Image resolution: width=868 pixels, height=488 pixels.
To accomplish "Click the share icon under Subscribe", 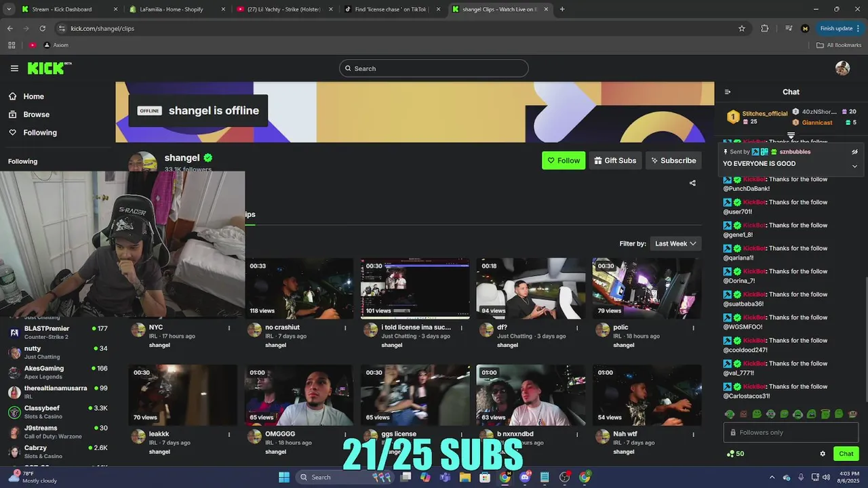I will pyautogui.click(x=692, y=183).
